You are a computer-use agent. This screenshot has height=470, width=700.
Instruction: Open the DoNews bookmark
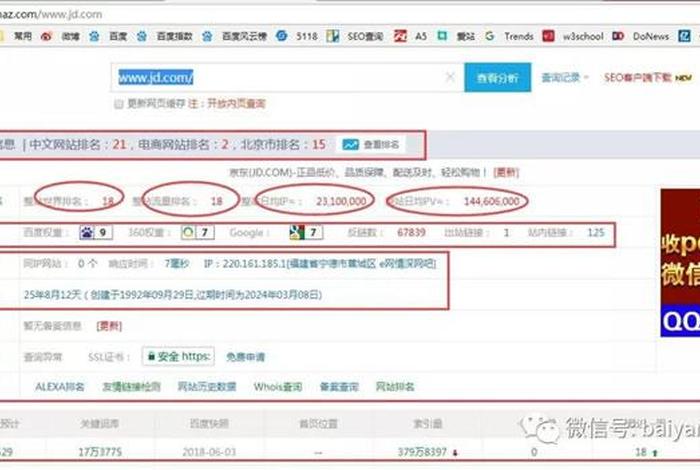pyautogui.click(x=641, y=37)
